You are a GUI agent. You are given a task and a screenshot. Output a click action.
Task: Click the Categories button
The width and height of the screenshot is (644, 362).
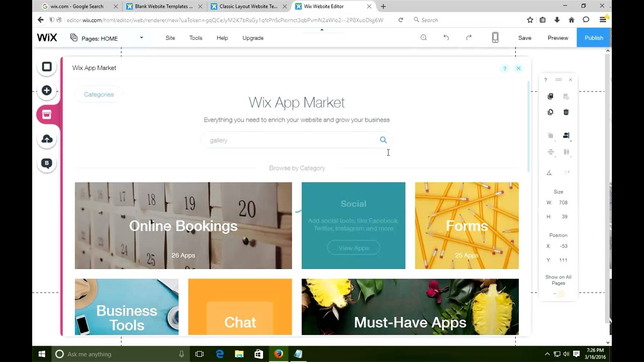(x=99, y=95)
